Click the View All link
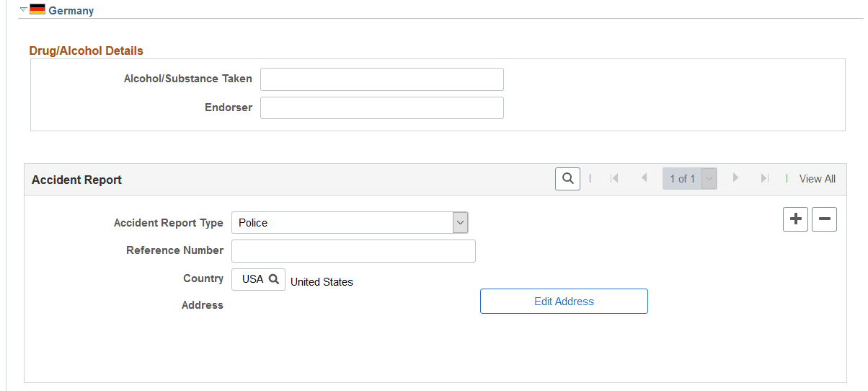The width and height of the screenshot is (868, 391). pos(817,179)
